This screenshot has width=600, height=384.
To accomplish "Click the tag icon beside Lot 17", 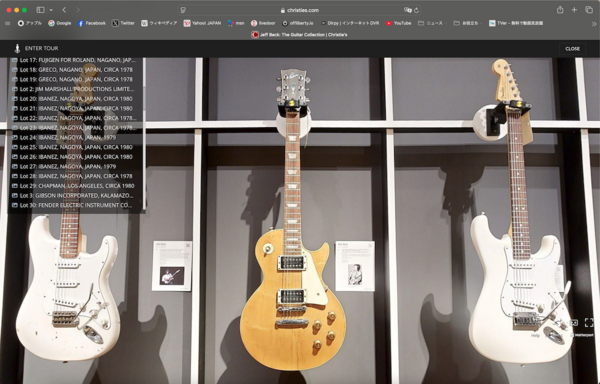I will [x=15, y=60].
